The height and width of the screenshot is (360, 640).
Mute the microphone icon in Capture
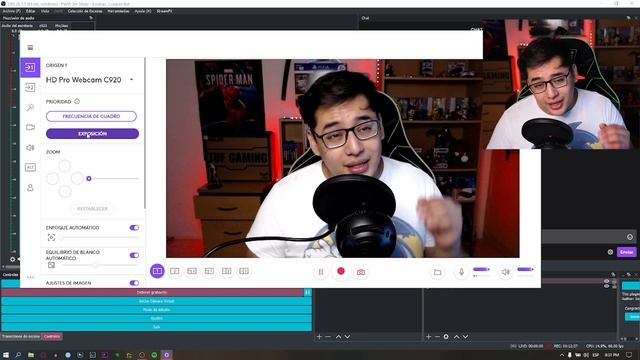point(462,272)
